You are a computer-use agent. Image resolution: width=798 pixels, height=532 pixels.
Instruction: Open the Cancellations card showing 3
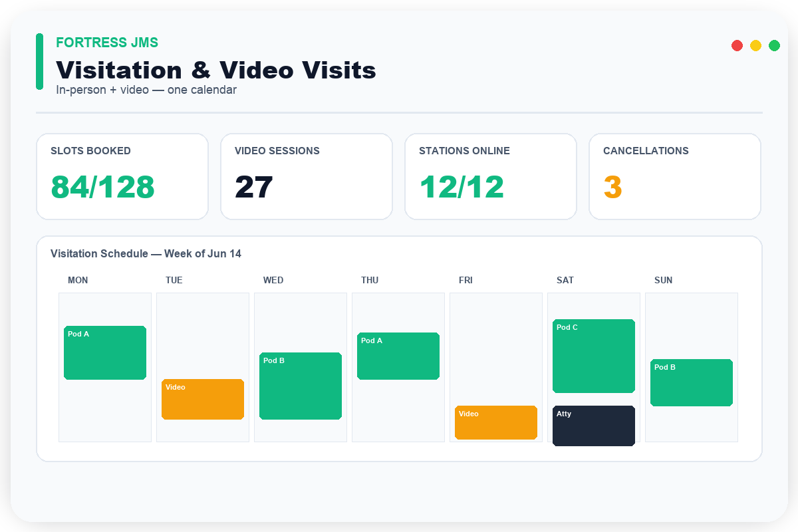pos(675,176)
